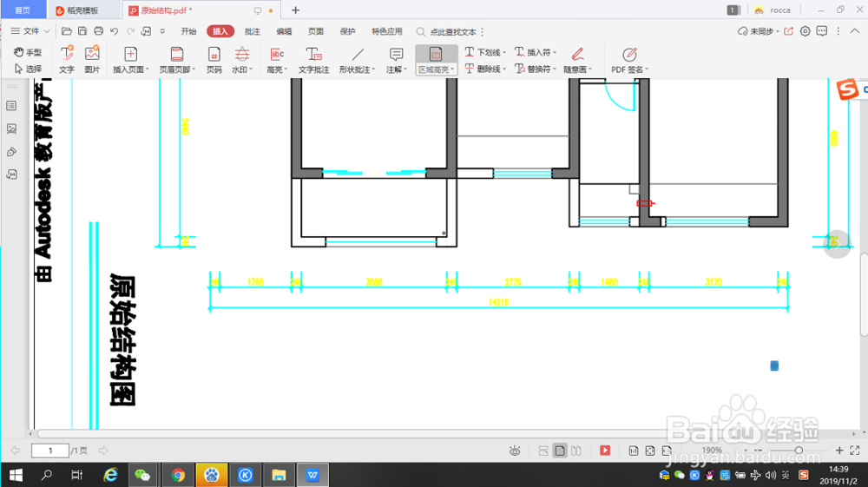
Task: Click the 文字批注 text annotation tool
Action: (x=314, y=60)
